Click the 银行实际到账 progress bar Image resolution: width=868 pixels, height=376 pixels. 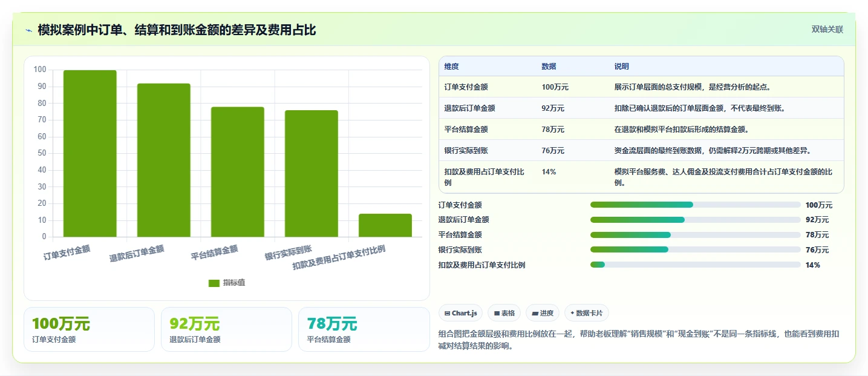(x=696, y=249)
